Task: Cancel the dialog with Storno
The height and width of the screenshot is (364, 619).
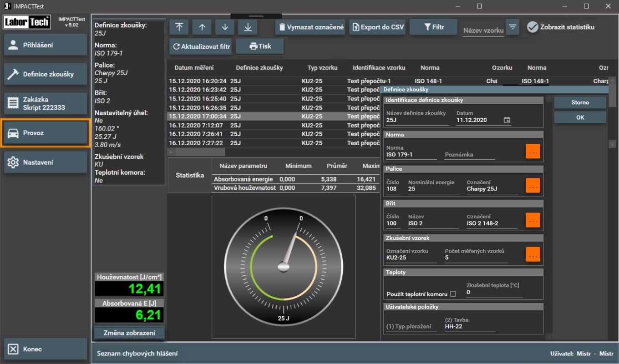Action: [x=580, y=102]
